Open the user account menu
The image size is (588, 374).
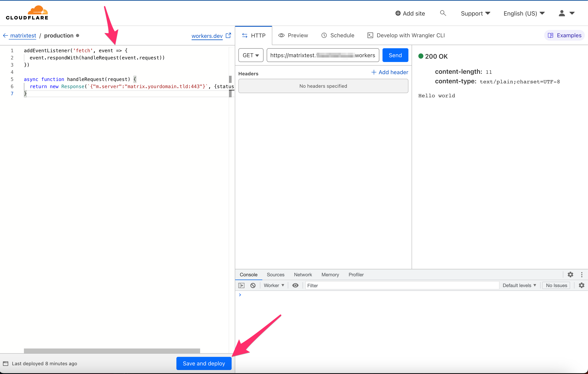coord(566,13)
